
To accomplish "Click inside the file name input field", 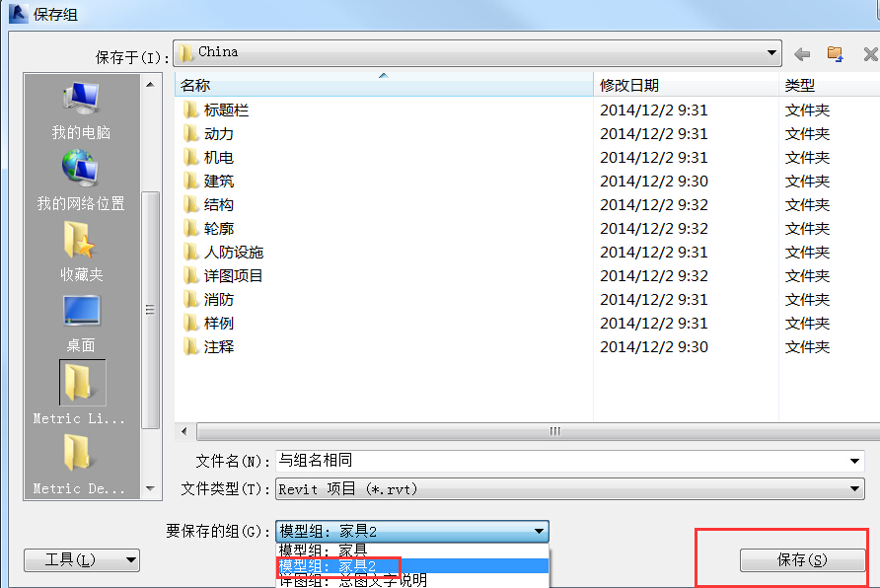I will click(561, 461).
